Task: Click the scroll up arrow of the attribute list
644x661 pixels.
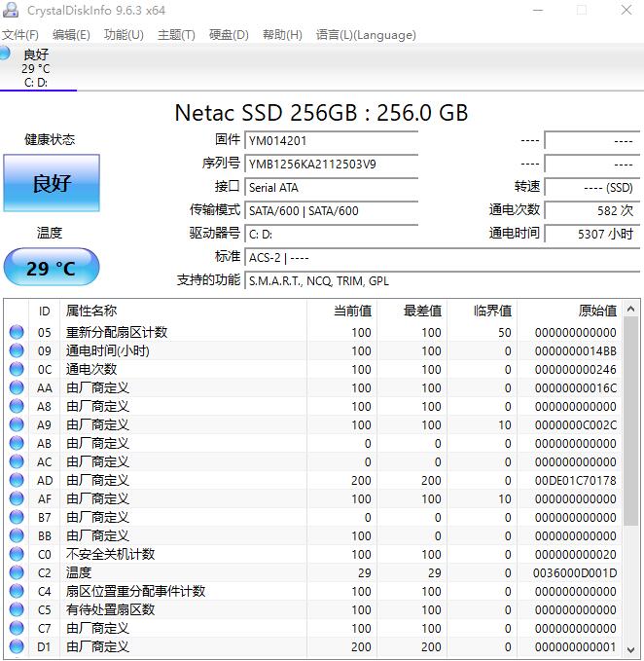Action: tap(630, 309)
